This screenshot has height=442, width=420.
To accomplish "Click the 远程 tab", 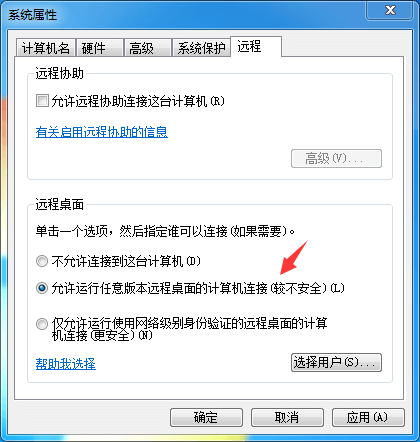I will pos(256,46).
